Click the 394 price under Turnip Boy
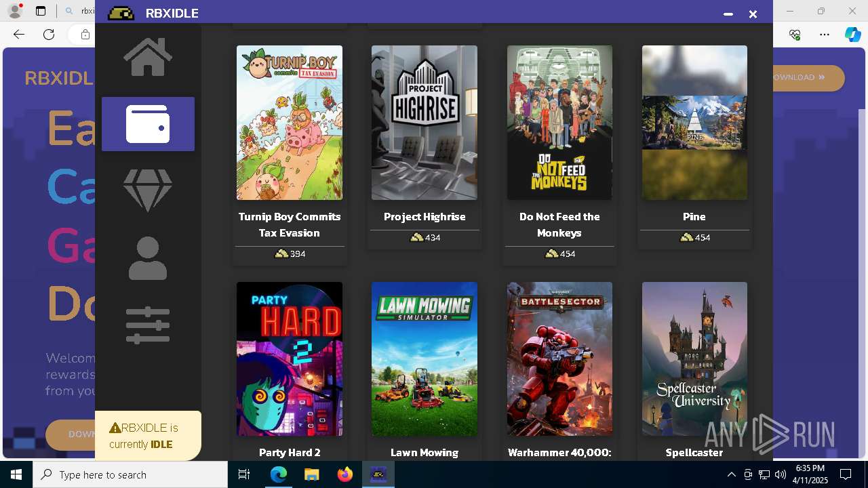 coord(290,254)
